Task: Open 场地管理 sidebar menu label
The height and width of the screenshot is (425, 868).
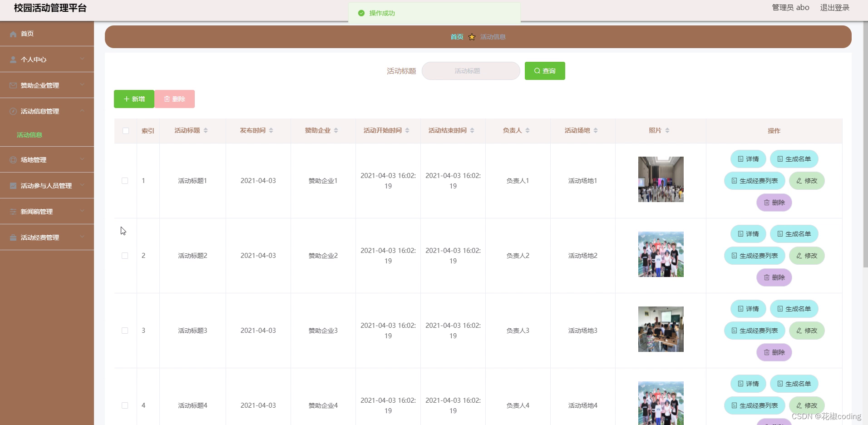Action: 34,160
